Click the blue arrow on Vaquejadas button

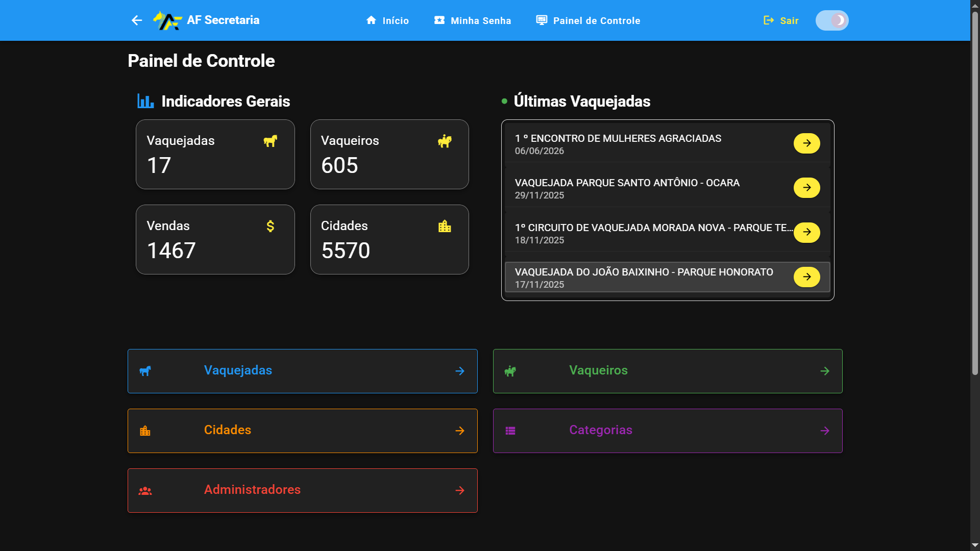pos(460,371)
